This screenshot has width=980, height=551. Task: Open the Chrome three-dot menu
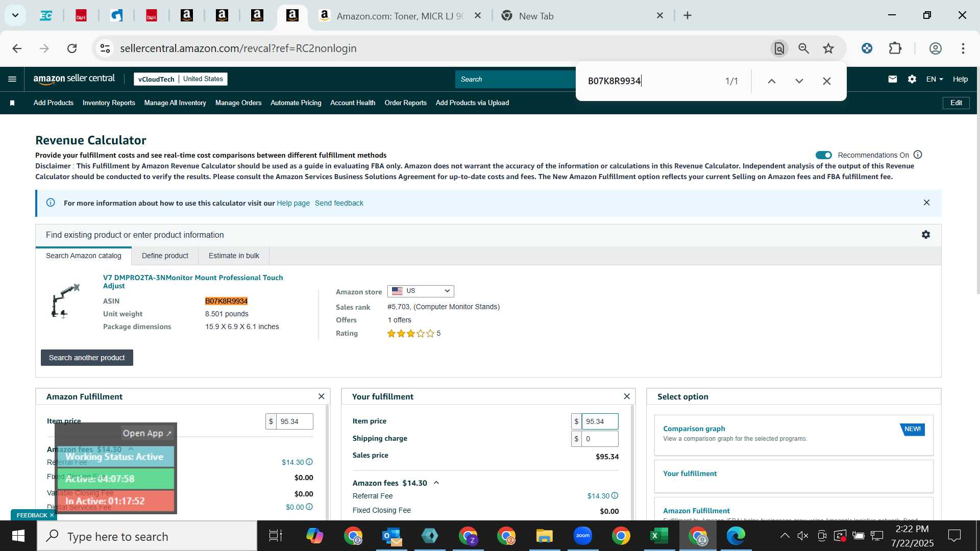click(x=963, y=48)
